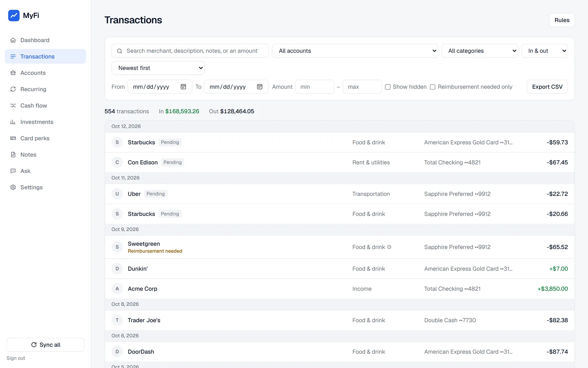Image resolution: width=588 pixels, height=368 pixels.
Task: Open the All categories dropdown
Action: click(x=480, y=51)
